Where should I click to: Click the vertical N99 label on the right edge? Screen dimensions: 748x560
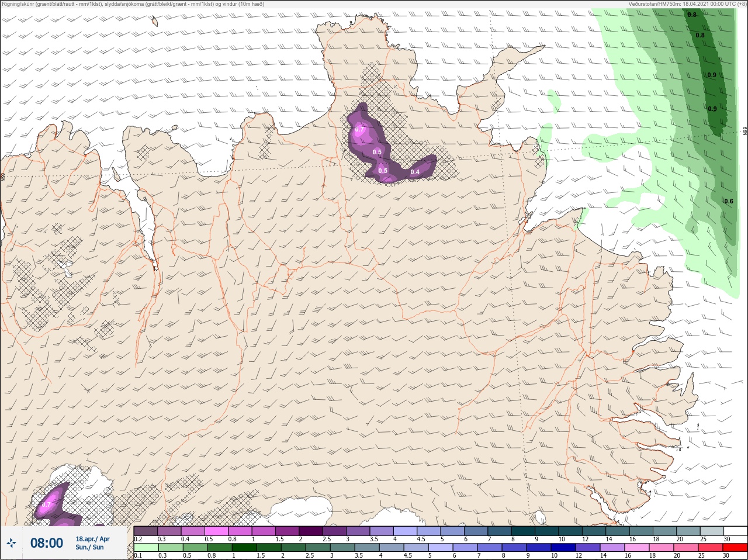(745, 132)
